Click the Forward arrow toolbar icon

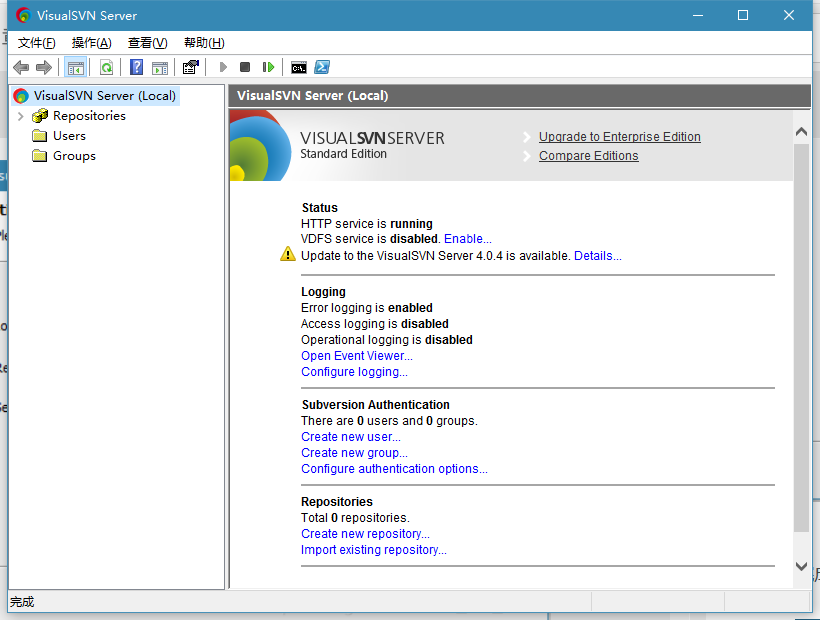[44, 67]
